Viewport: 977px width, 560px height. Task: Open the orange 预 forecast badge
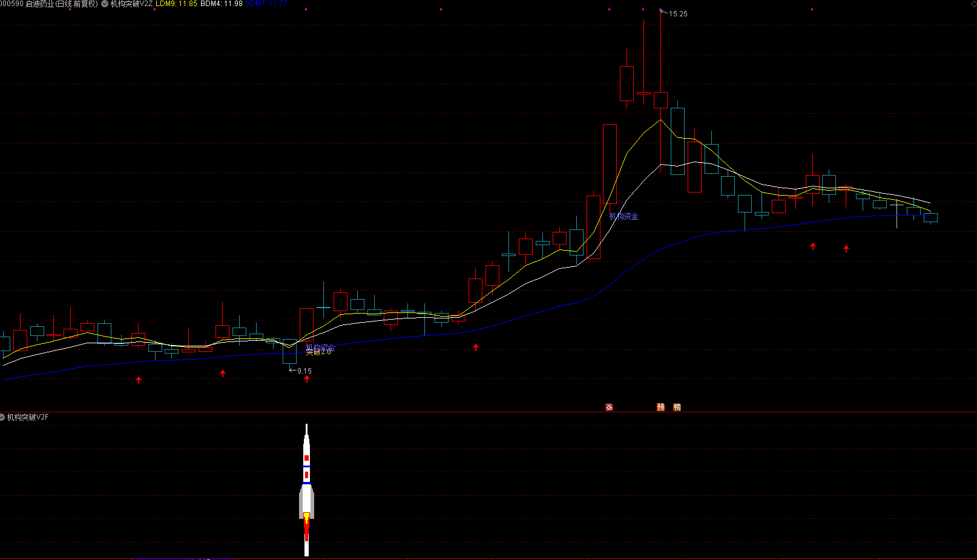coord(660,407)
